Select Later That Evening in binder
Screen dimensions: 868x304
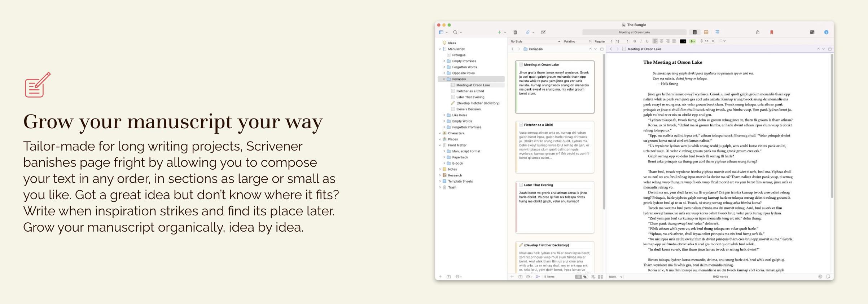coord(470,97)
